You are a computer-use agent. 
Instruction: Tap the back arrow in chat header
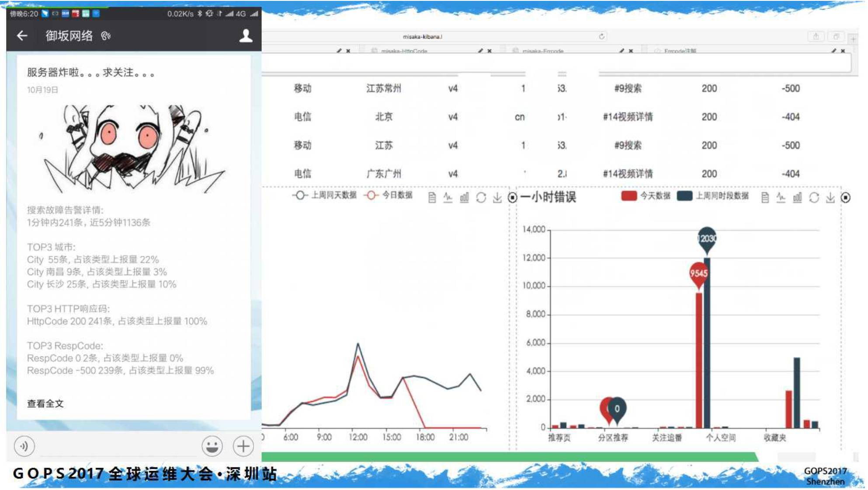[22, 35]
